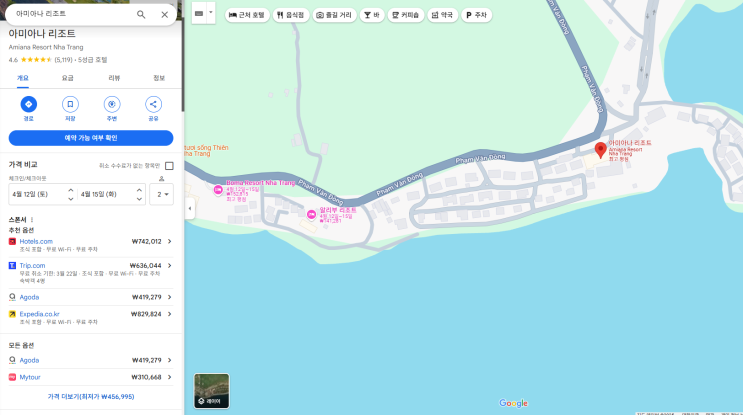This screenshot has width=743, height=415.
Task: Open the layers (레이어) satellite thumbnail
Action: [x=211, y=391]
